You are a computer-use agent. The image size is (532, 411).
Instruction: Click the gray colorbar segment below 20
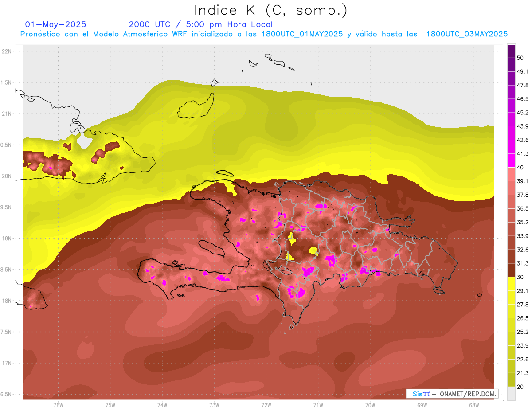pos(511,393)
